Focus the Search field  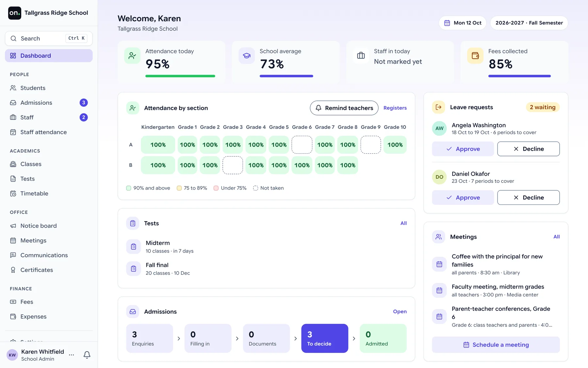point(49,39)
